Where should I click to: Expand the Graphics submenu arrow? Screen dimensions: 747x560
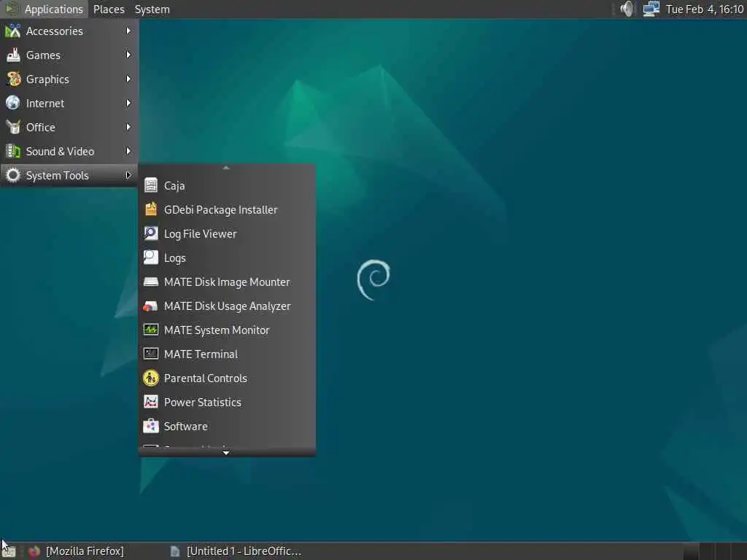[x=128, y=79]
